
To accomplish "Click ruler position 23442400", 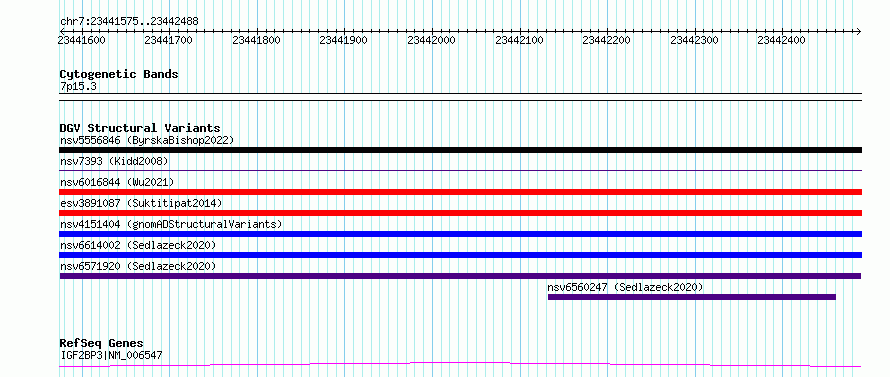I will click(782, 40).
